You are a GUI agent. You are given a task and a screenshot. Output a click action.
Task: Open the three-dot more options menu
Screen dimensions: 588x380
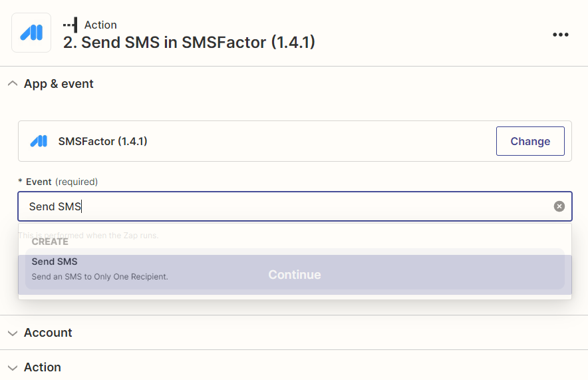pos(560,35)
